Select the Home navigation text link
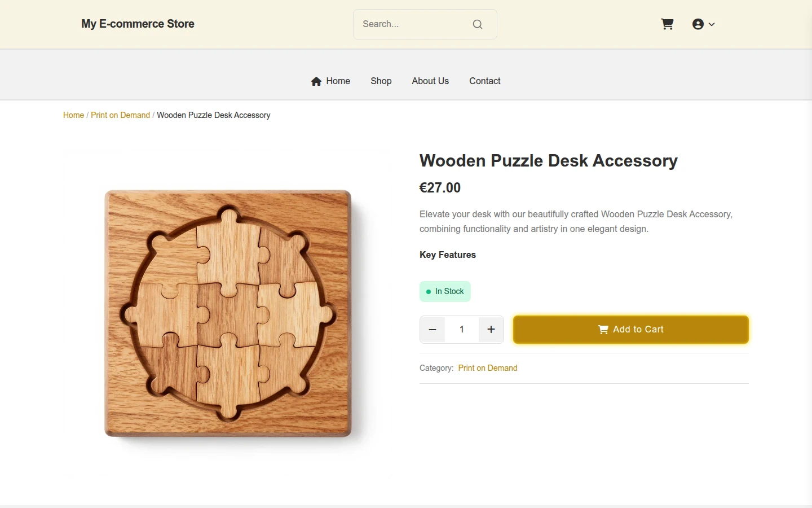The width and height of the screenshot is (812, 508). point(338,81)
